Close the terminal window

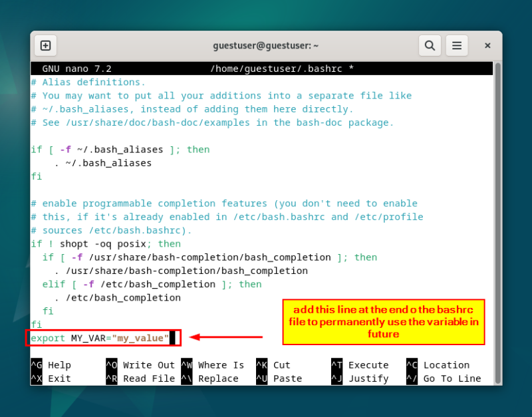click(x=487, y=45)
